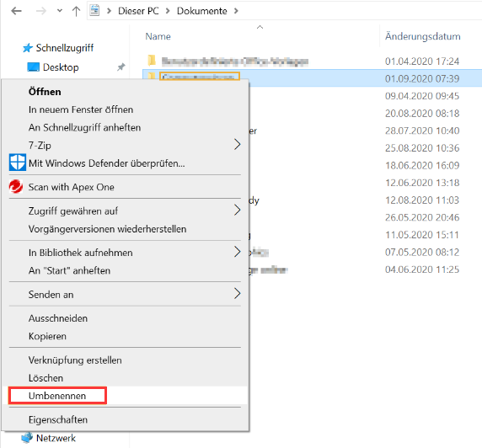Screen dimensions: 482x448
Task: Click date '01.04.2020 17:24'
Action: coord(422,61)
